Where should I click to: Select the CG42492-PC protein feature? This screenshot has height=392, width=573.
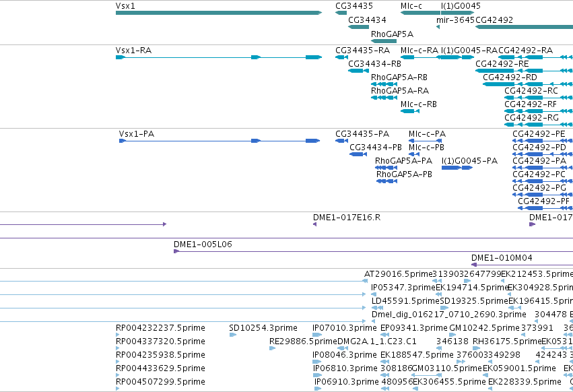[543, 181]
